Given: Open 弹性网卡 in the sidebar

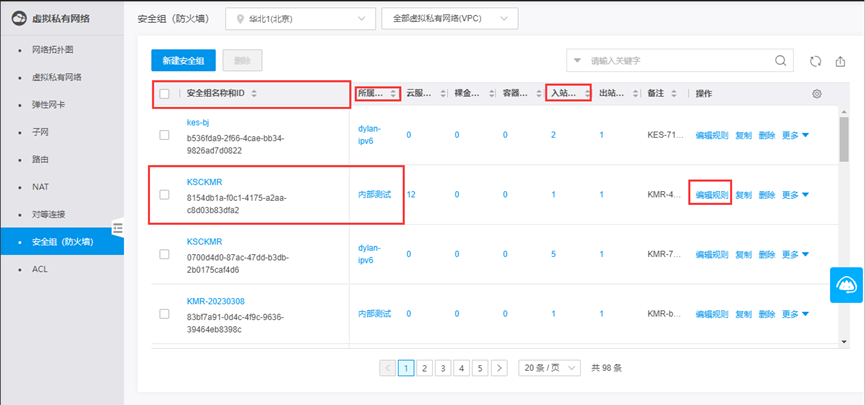Looking at the screenshot, I should 49,104.
